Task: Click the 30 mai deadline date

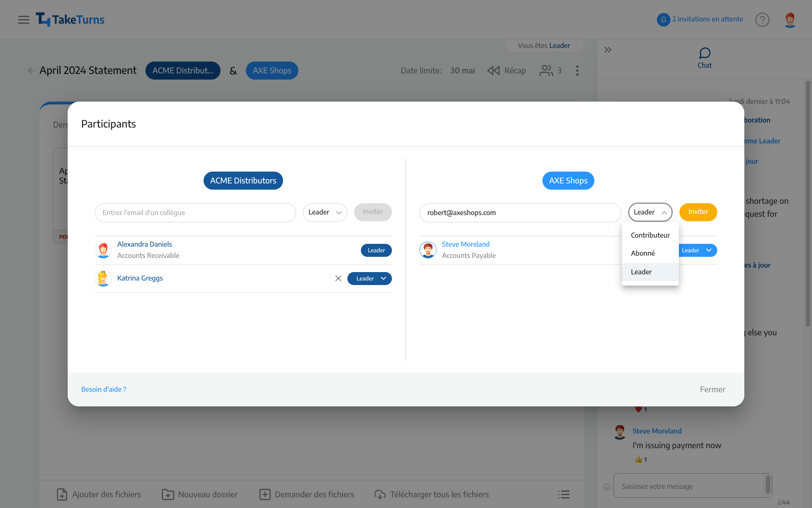Action: (462, 71)
